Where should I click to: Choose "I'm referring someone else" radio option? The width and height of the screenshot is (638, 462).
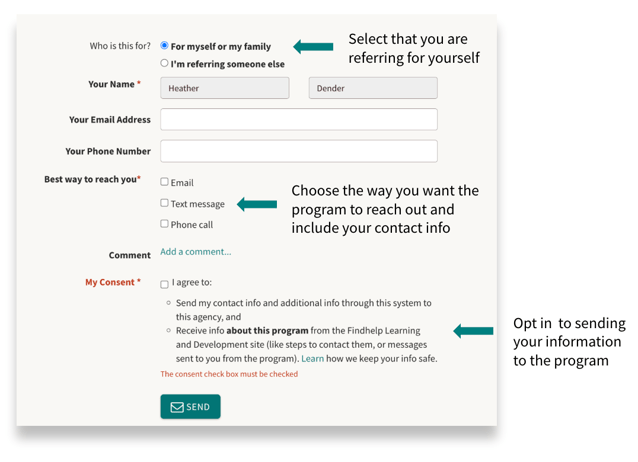[165, 64]
